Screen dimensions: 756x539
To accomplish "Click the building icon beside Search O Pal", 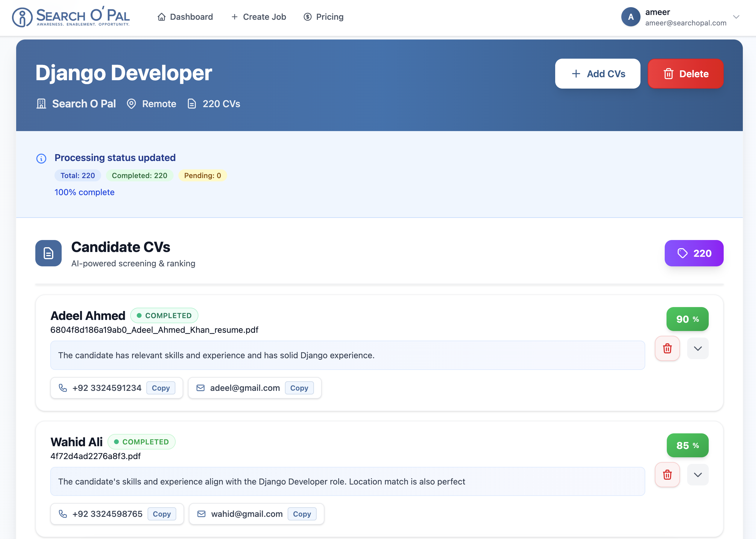I will (x=41, y=104).
